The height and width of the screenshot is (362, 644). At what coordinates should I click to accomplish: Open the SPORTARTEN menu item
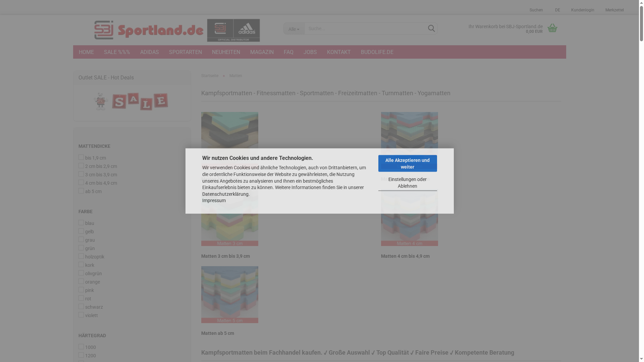click(185, 52)
